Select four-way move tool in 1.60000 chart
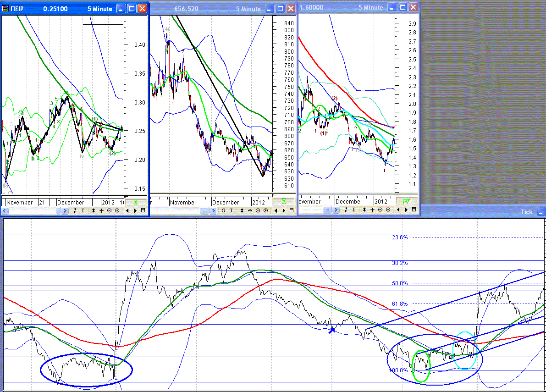This screenshot has height=392, width=546. pos(372,210)
